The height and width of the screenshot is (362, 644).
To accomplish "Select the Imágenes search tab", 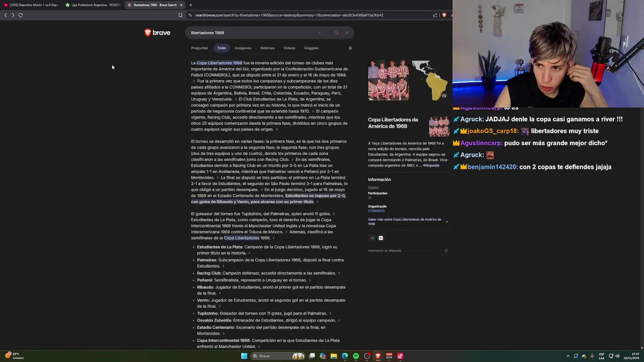I will [x=243, y=48].
